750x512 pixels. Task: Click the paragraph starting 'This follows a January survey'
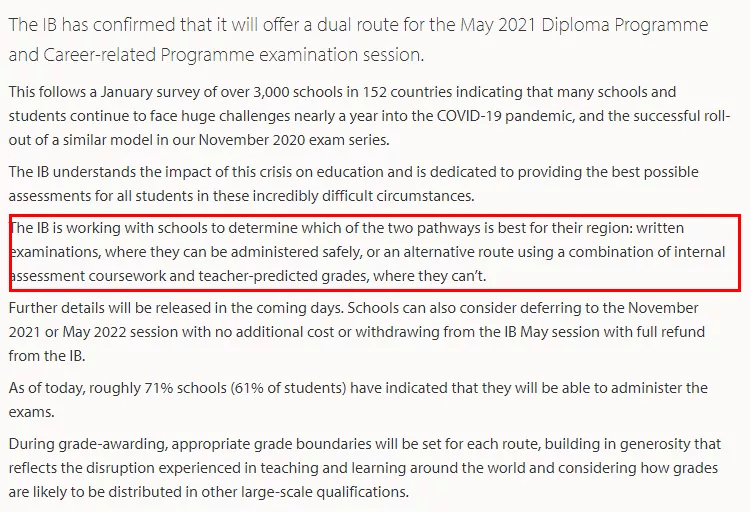click(x=369, y=116)
